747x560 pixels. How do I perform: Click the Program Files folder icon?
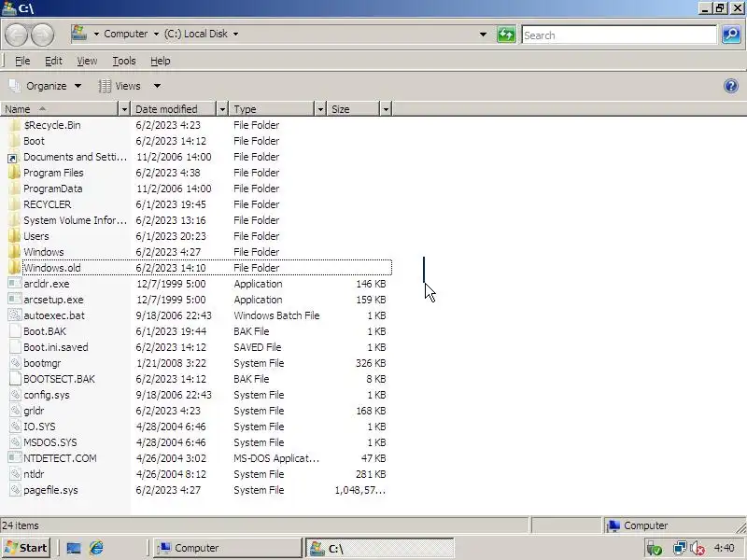pos(14,173)
